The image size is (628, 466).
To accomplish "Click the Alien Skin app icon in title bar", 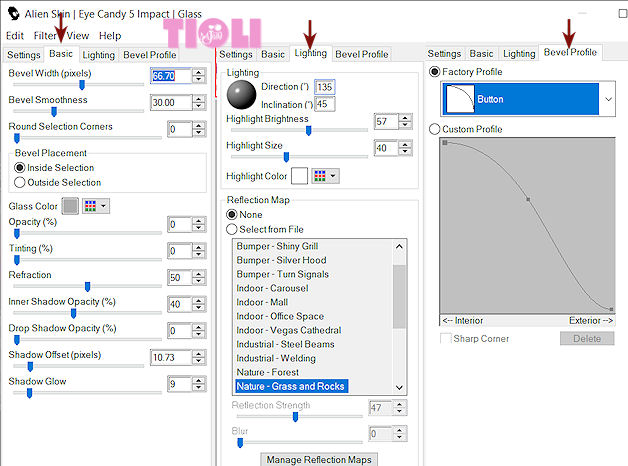I will pyautogui.click(x=14, y=14).
